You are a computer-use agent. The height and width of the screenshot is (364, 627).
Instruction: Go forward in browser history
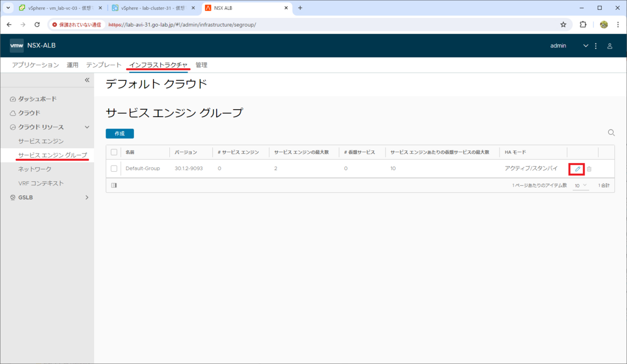(x=23, y=25)
